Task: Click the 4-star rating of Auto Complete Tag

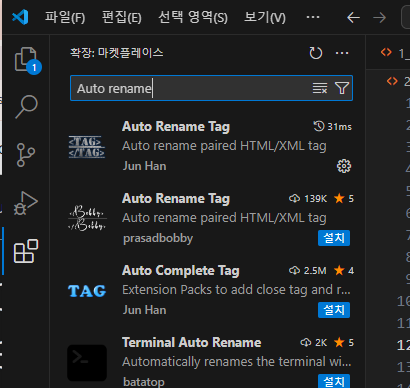Action: [344, 271]
